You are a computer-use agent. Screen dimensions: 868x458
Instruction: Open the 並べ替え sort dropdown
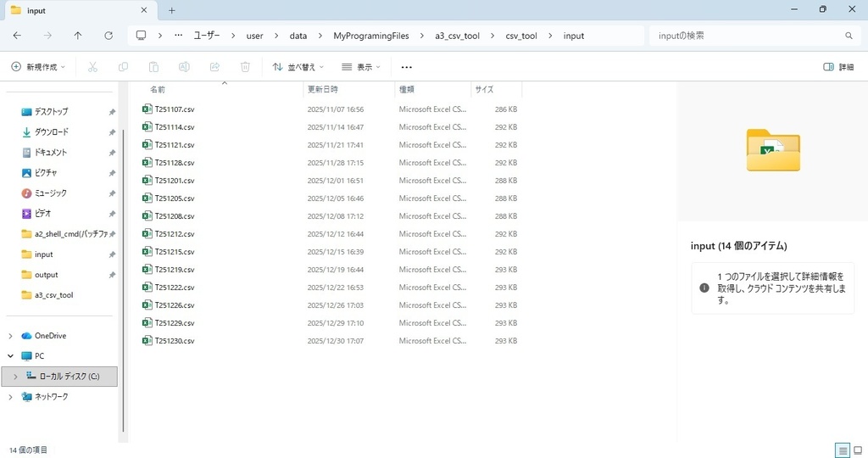[298, 67]
